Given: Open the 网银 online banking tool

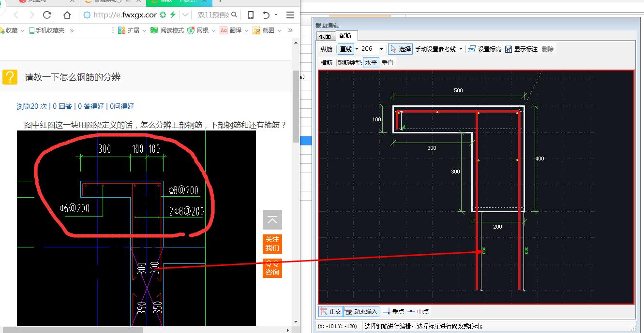Looking at the screenshot, I should point(198,30).
